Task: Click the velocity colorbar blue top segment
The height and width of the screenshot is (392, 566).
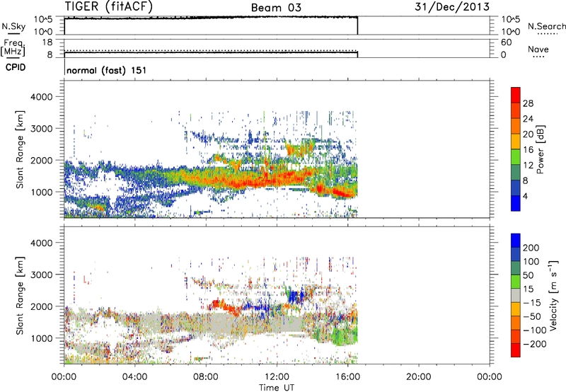Action: tap(516, 241)
